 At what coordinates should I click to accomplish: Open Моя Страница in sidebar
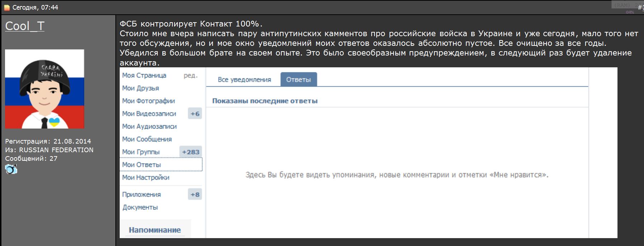[144, 75]
